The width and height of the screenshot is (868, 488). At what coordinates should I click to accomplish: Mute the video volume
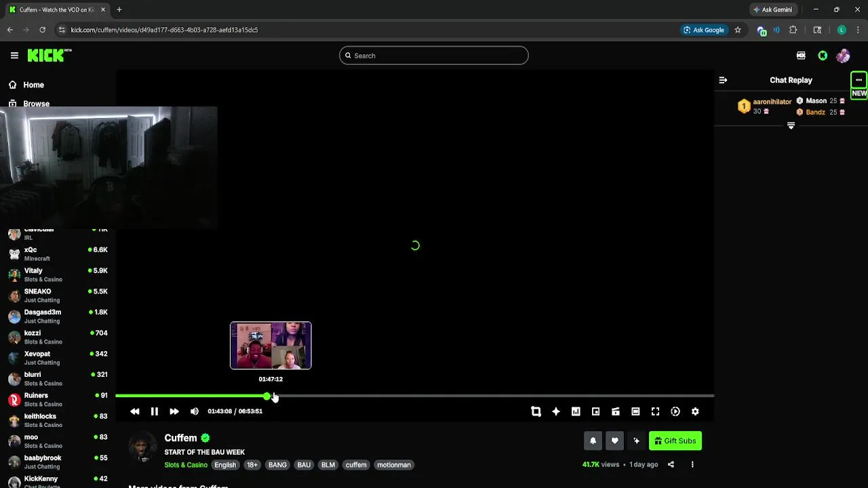click(x=195, y=411)
